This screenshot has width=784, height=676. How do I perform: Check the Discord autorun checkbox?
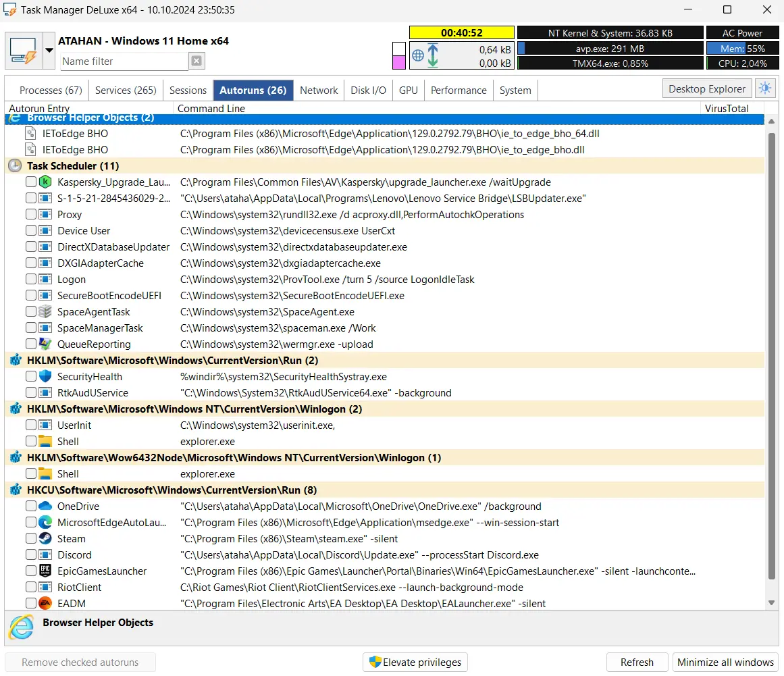click(x=31, y=554)
